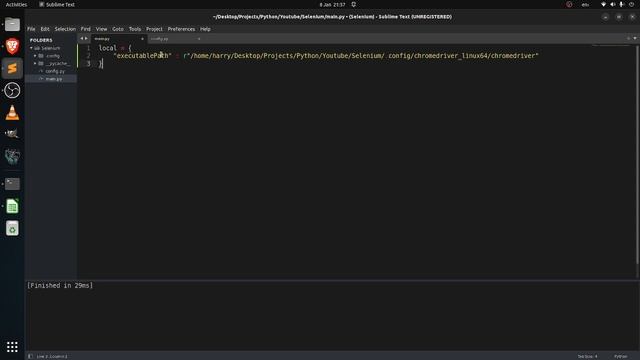Screen dimensions: 640x360
Task: Open the microphone indicator in the top bar
Action: (x=621, y=4)
